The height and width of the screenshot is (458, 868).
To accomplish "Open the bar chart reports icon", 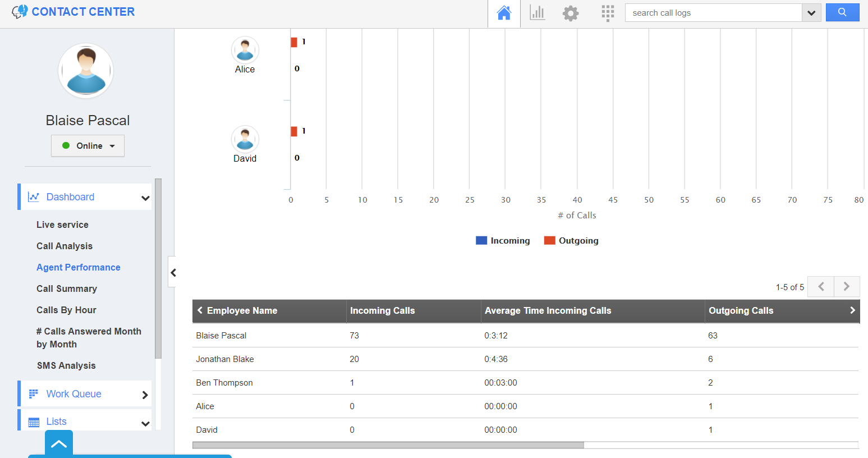I will [x=537, y=13].
